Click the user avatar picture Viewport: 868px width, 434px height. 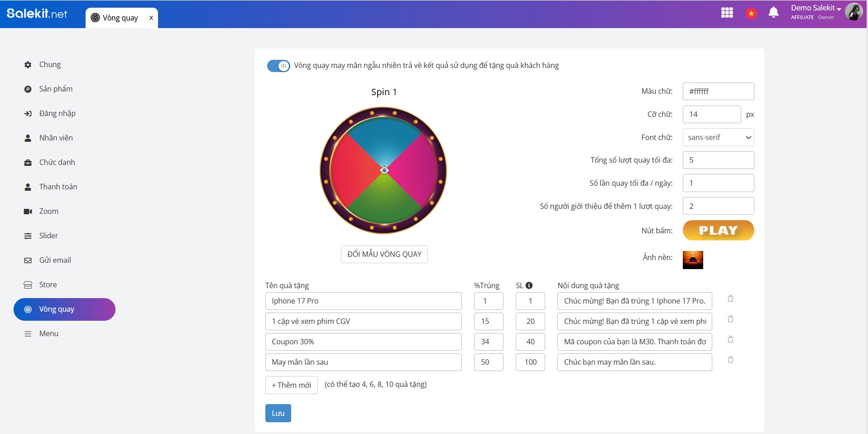coord(854,12)
